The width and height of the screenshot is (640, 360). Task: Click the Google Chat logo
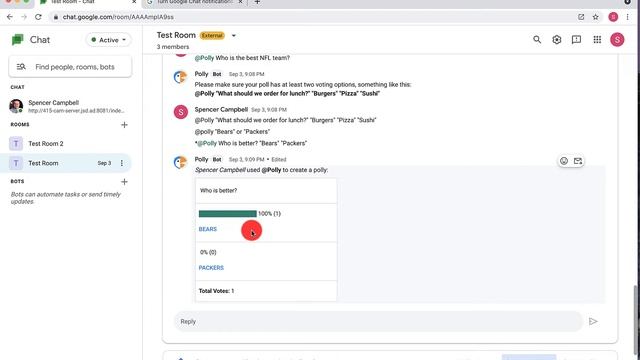pos(18,40)
